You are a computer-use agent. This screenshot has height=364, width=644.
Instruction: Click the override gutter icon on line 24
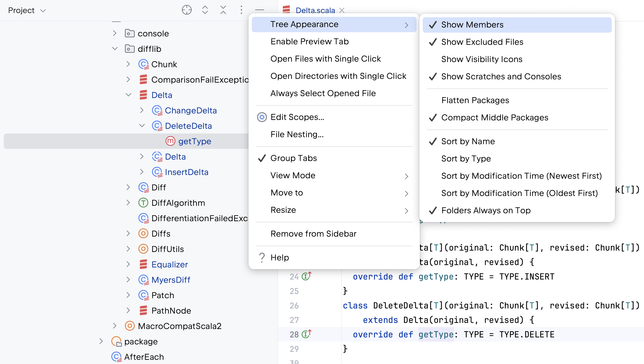click(x=306, y=276)
